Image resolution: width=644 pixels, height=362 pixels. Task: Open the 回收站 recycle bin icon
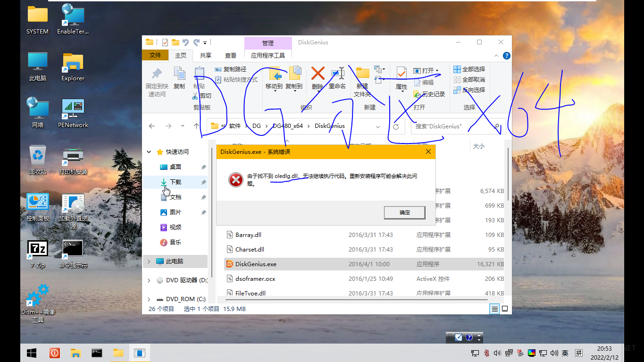point(38,160)
